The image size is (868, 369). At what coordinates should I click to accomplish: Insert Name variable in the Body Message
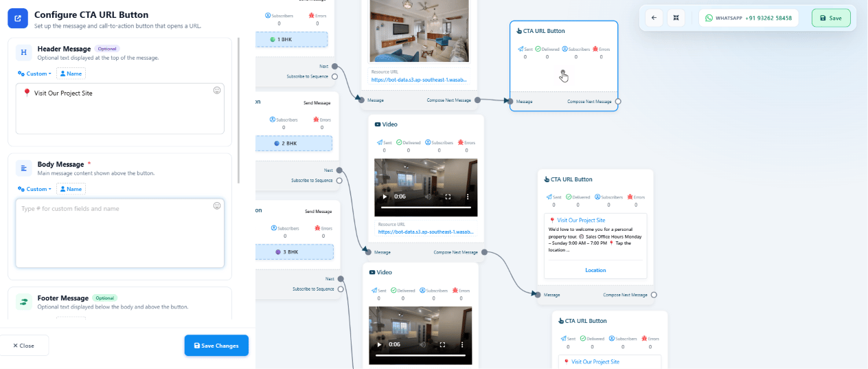coord(71,189)
